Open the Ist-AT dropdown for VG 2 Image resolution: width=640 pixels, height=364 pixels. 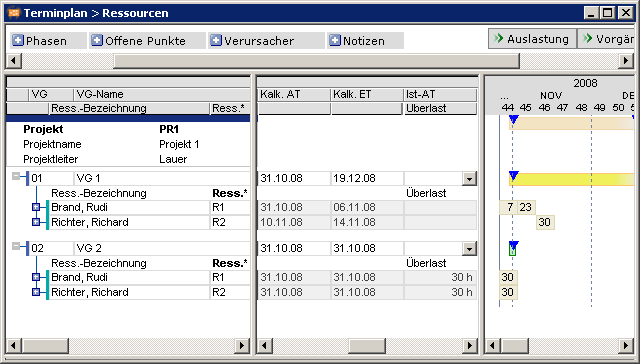click(469, 249)
